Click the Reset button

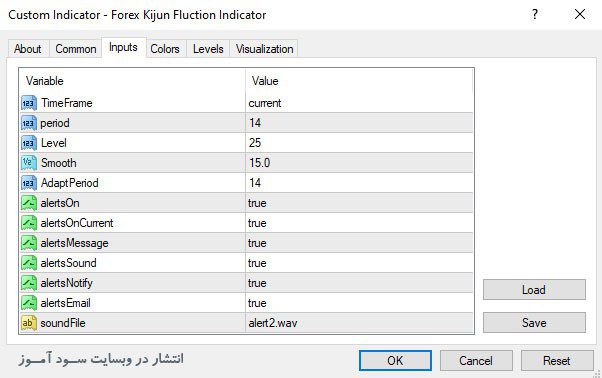[557, 361]
